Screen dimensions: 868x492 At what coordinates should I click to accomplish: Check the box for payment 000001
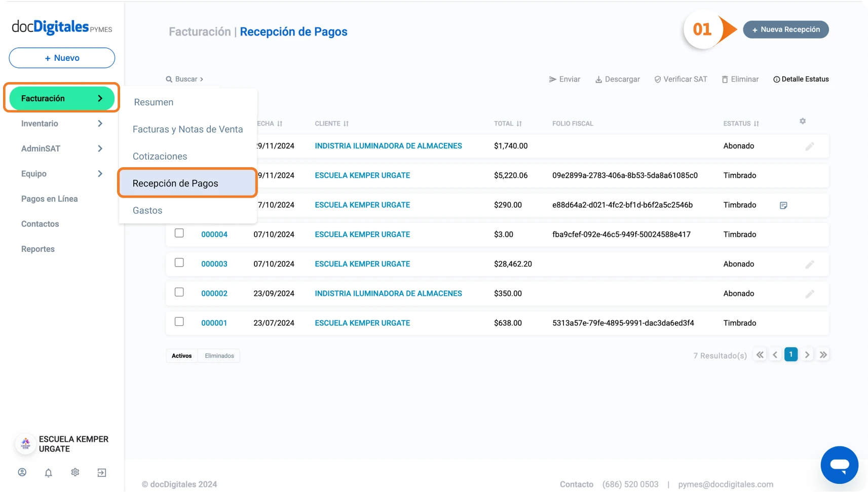coord(179,322)
